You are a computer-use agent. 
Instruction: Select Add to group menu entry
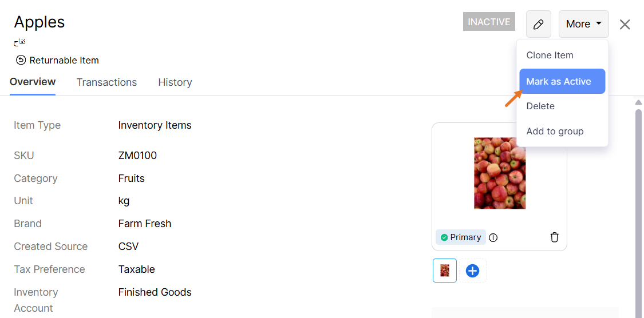pyautogui.click(x=555, y=132)
